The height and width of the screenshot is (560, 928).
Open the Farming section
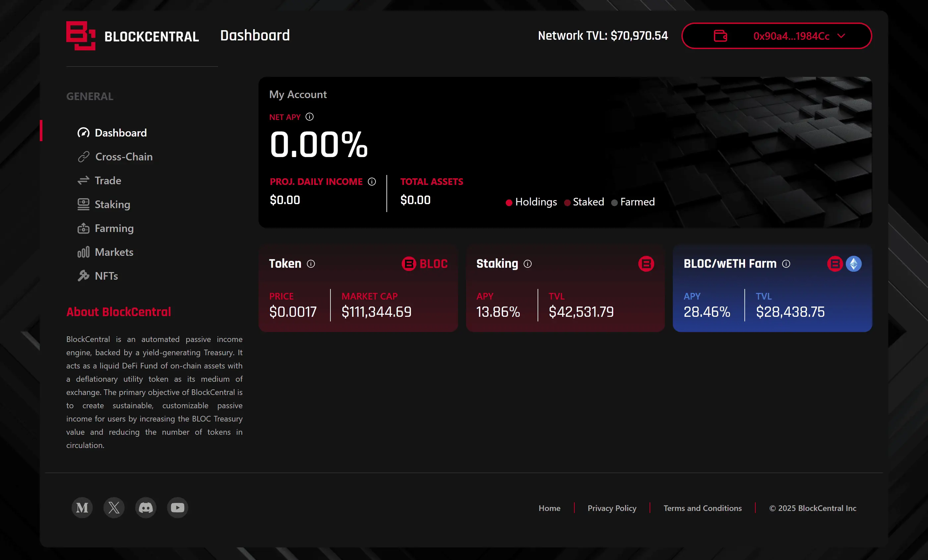click(x=83, y=228)
